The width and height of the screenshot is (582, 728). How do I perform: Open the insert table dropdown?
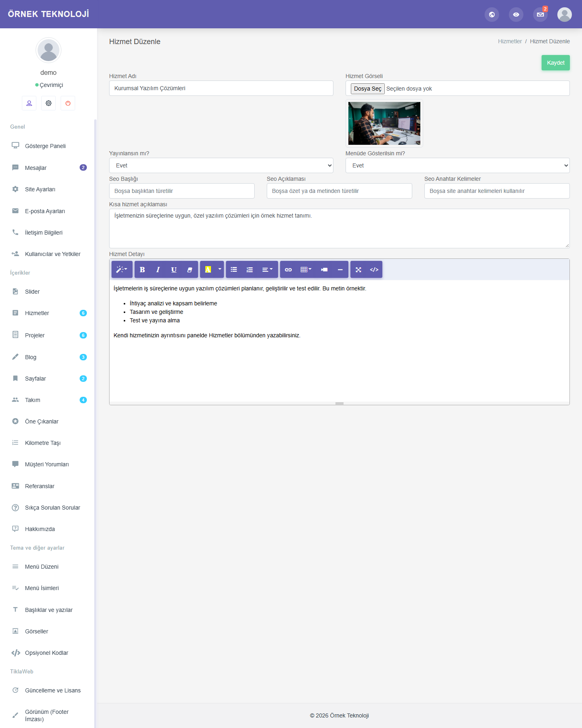[306, 269]
